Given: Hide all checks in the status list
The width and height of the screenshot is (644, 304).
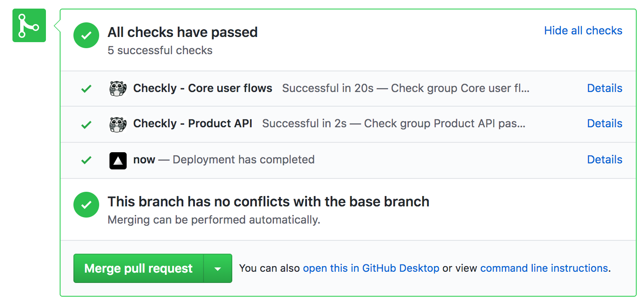Looking at the screenshot, I should [583, 31].
